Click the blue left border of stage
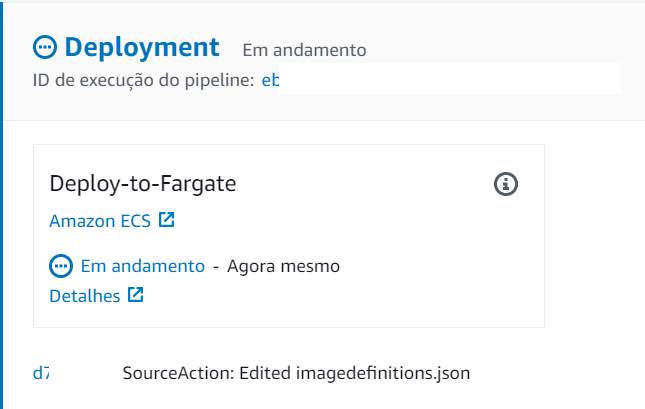 click(x=2, y=250)
